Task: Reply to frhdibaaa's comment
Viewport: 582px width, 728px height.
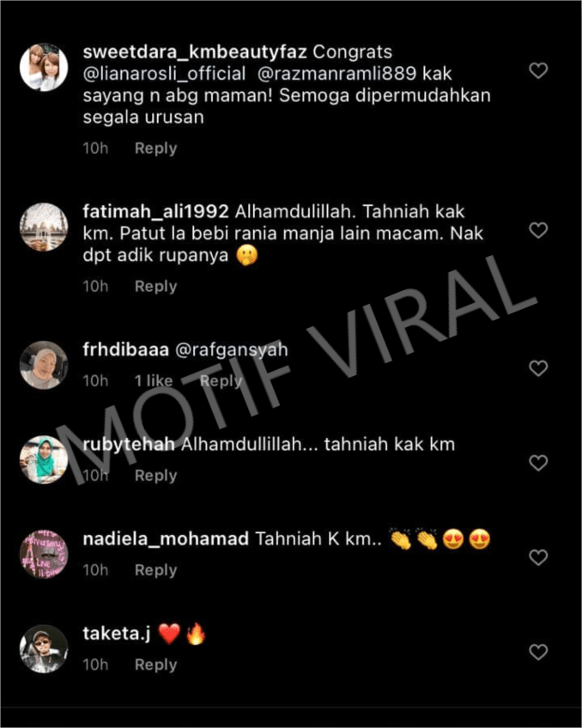Action: coord(221,381)
